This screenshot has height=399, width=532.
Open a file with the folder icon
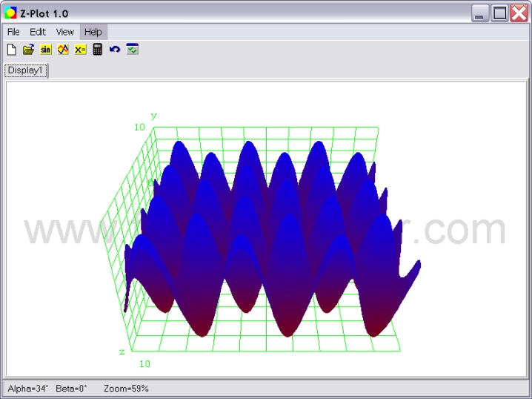pyautogui.click(x=28, y=50)
